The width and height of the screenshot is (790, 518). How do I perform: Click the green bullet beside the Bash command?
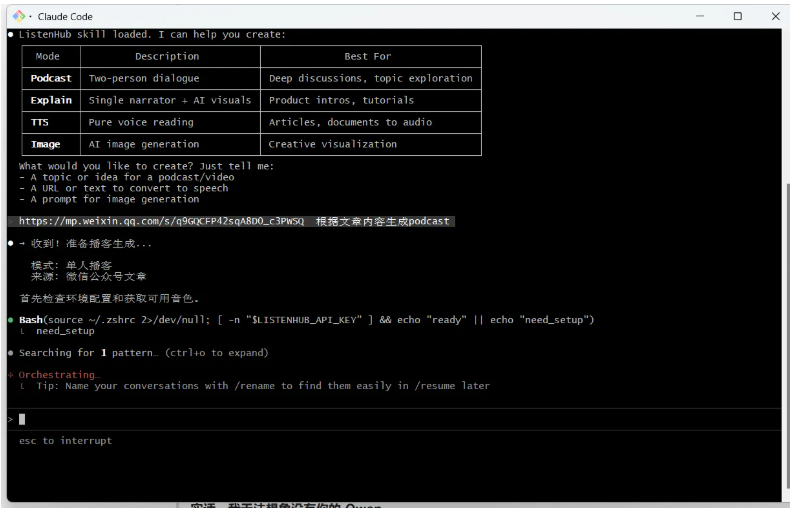[11, 319]
